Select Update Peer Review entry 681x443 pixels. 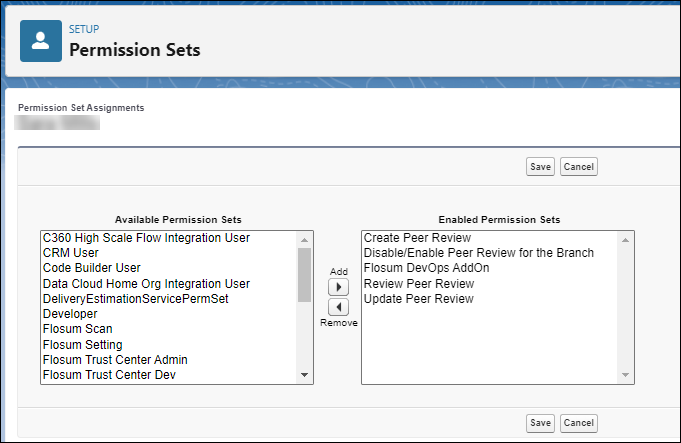point(419,299)
